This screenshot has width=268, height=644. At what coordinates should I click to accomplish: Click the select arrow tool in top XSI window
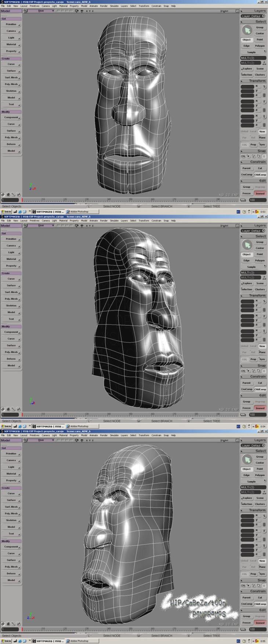(247, 30)
